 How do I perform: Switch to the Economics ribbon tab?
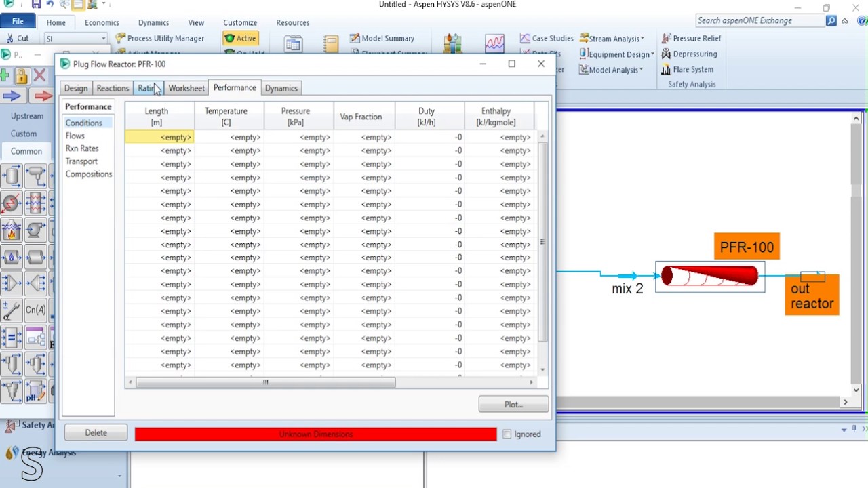pos(102,22)
